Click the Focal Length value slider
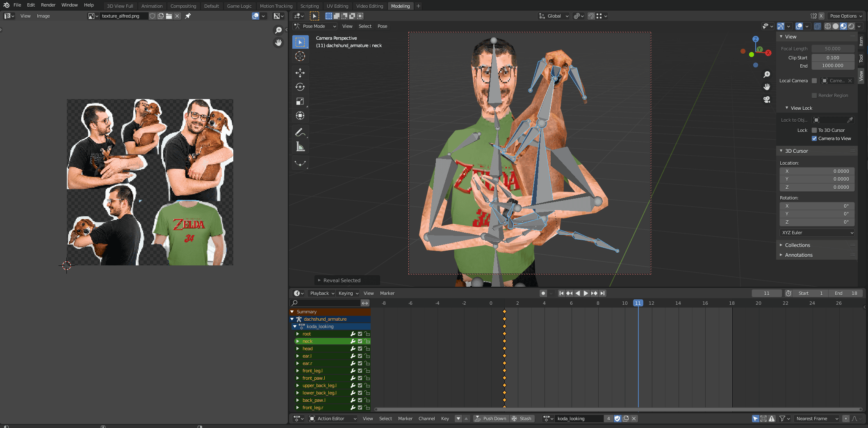Screen dimensions: 868x428 coord(833,49)
